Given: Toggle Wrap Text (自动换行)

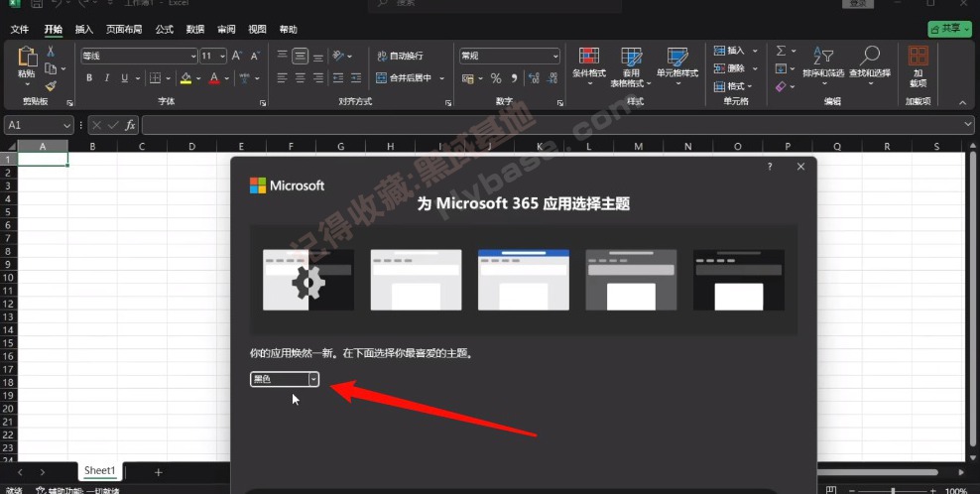Looking at the screenshot, I should tap(400, 56).
